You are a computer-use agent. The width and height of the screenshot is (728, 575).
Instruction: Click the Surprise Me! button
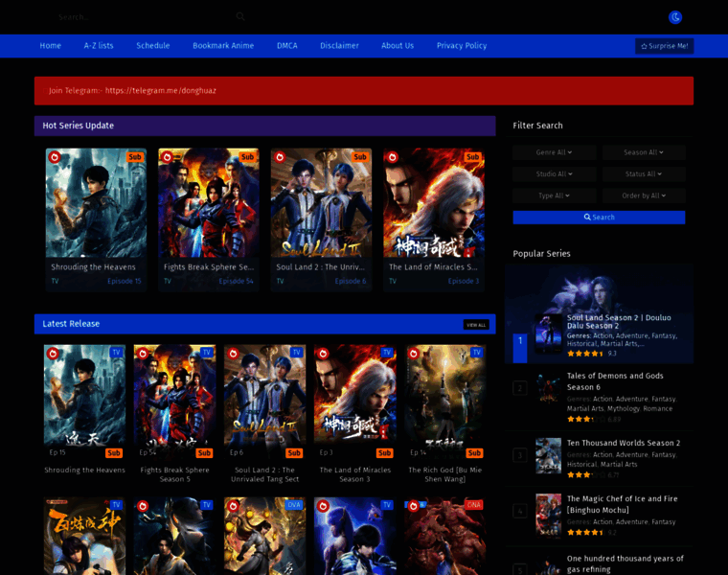(665, 46)
